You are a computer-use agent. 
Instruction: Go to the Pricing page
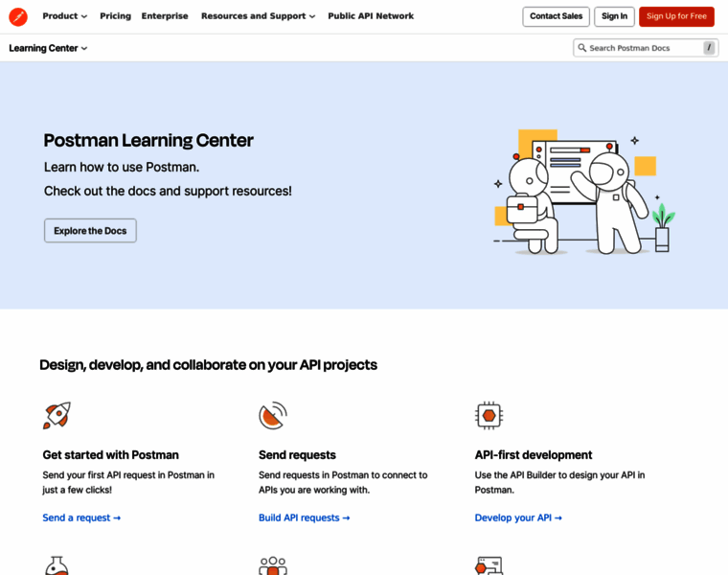[x=116, y=16]
